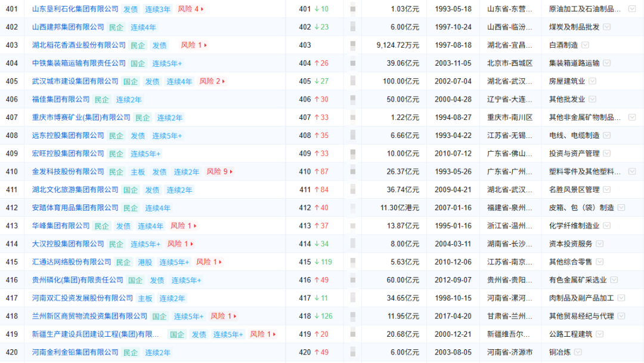
Task: Open 福佳集团有限公司 link
Action: click(x=61, y=99)
